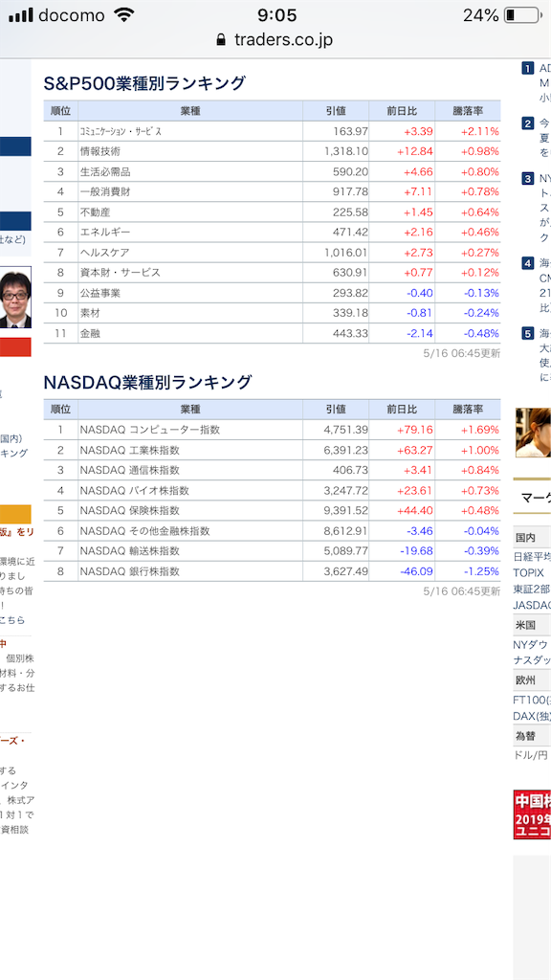Open DAX(独) link under 欧州
Image resolution: width=551 pixels, height=980 pixels.
(532, 716)
